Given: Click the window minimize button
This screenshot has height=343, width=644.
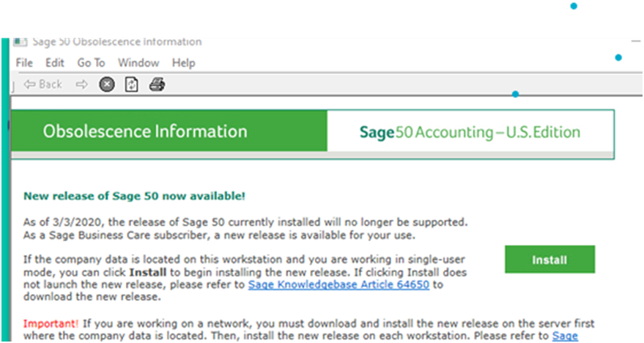Looking at the screenshot, I should 636,42.
